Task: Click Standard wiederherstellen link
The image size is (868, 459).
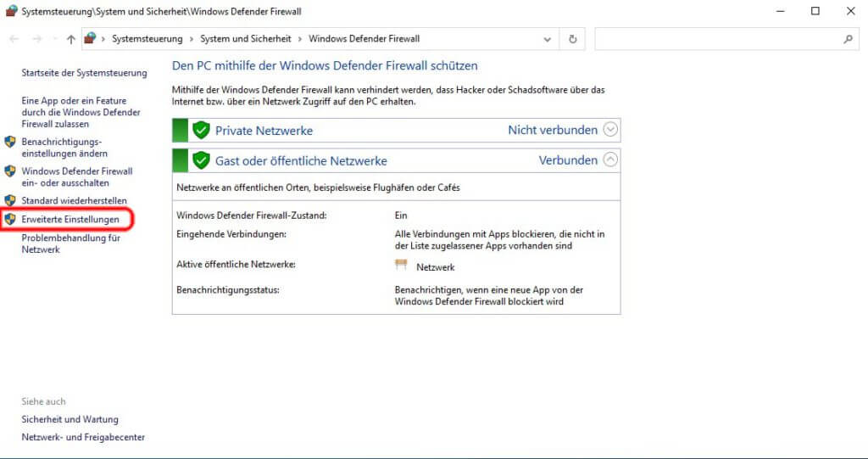Action: pyautogui.click(x=75, y=201)
